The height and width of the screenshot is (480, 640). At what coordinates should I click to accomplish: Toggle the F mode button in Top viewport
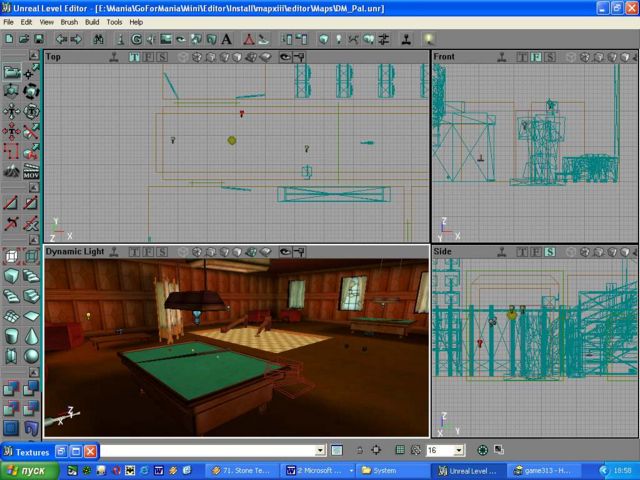(x=148, y=57)
